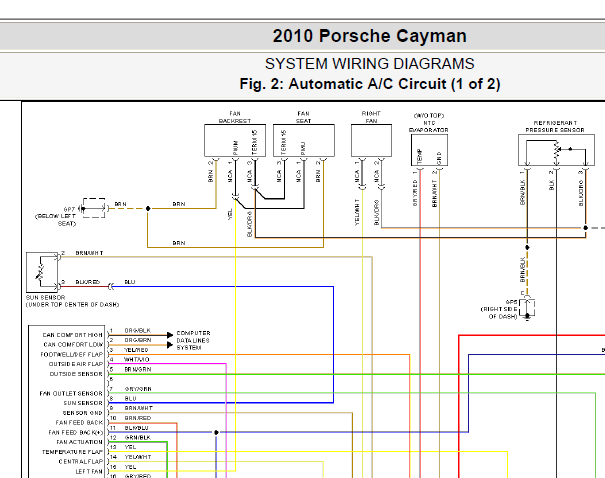Click the FAN FEED BACK(+) splice dot
This screenshot has height=478, width=605.
click(x=216, y=432)
